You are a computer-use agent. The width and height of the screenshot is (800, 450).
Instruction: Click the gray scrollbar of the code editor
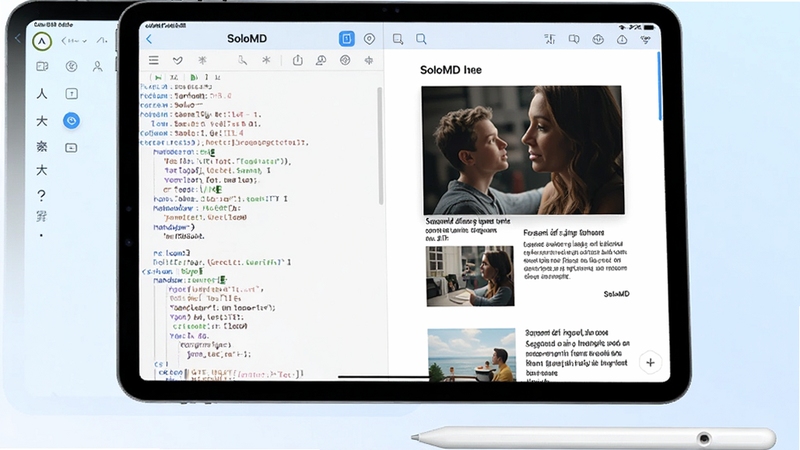380,146
